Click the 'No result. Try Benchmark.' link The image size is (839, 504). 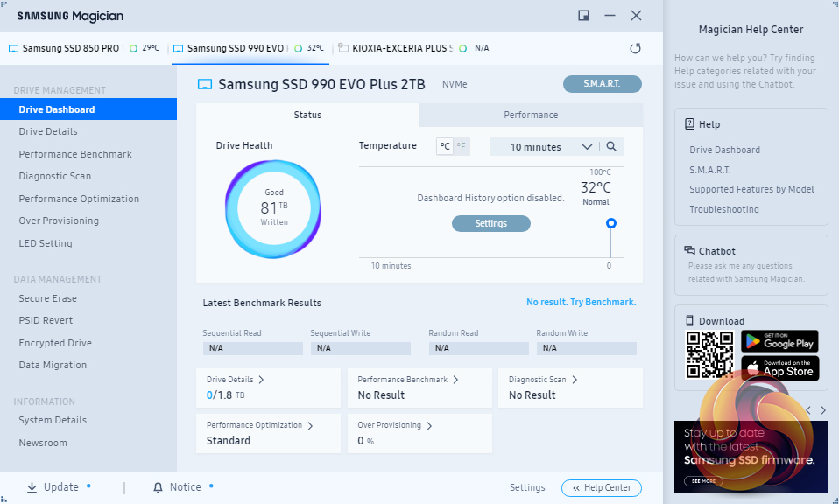point(582,302)
